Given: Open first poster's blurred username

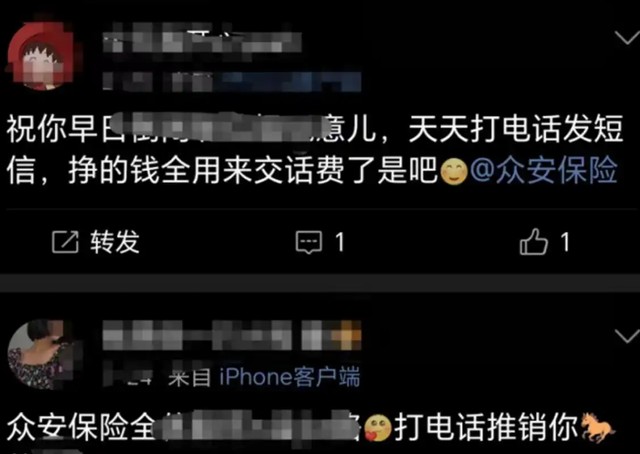Looking at the screenshot, I should click(202, 41).
